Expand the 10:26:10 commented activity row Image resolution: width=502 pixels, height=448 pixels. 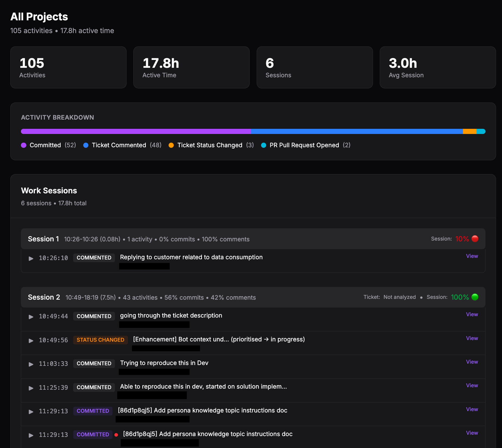(31, 258)
